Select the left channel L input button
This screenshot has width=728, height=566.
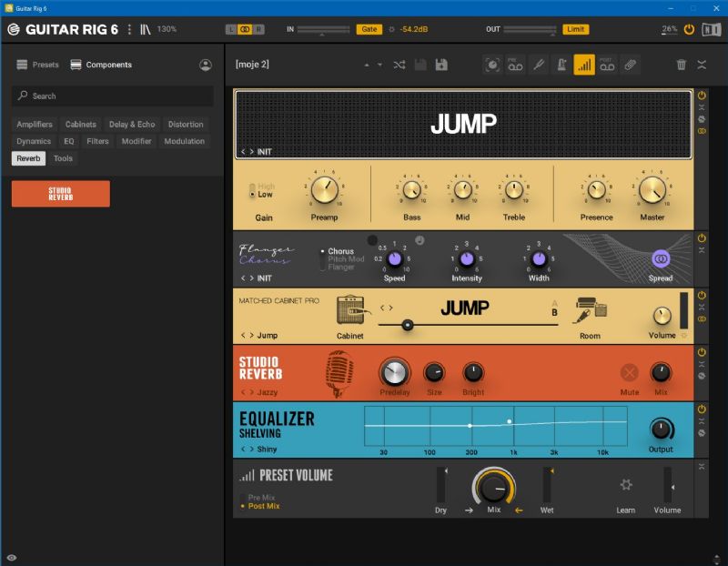[x=231, y=29]
